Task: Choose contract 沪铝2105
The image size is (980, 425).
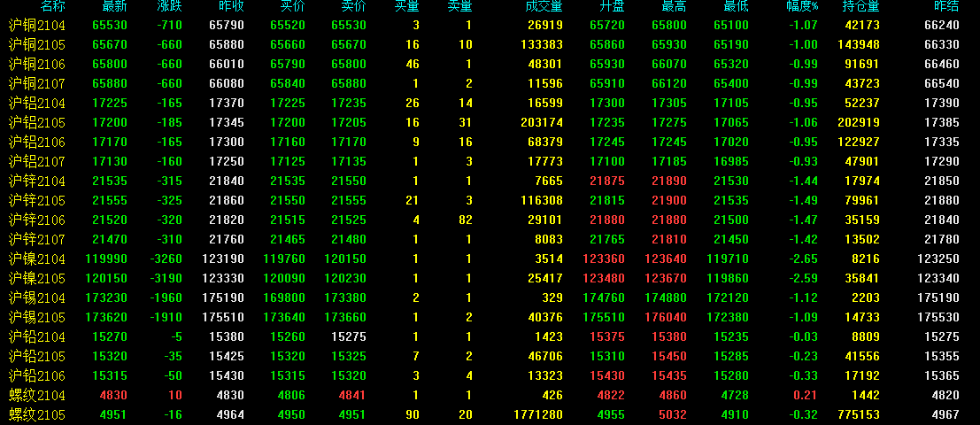Action: (x=37, y=122)
